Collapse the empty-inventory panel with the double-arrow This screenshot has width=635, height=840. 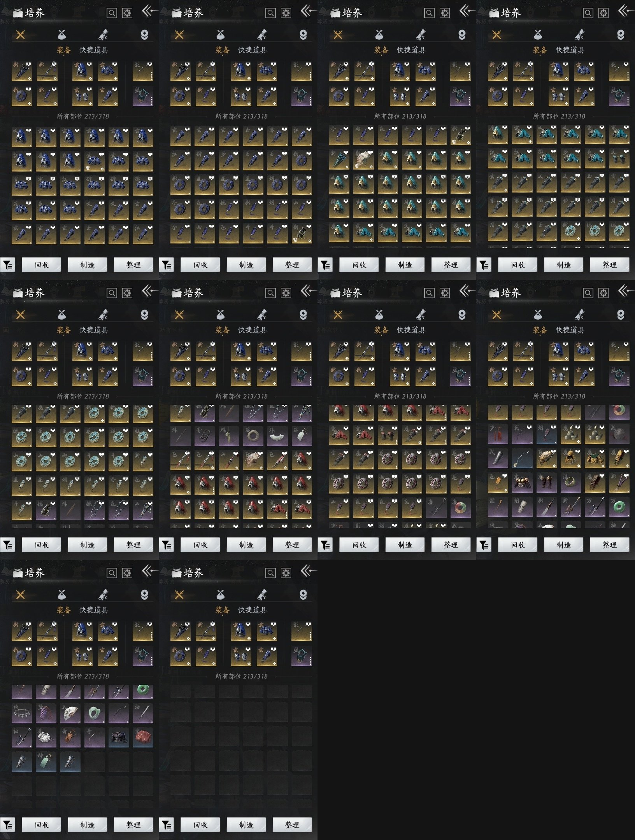pos(308,572)
